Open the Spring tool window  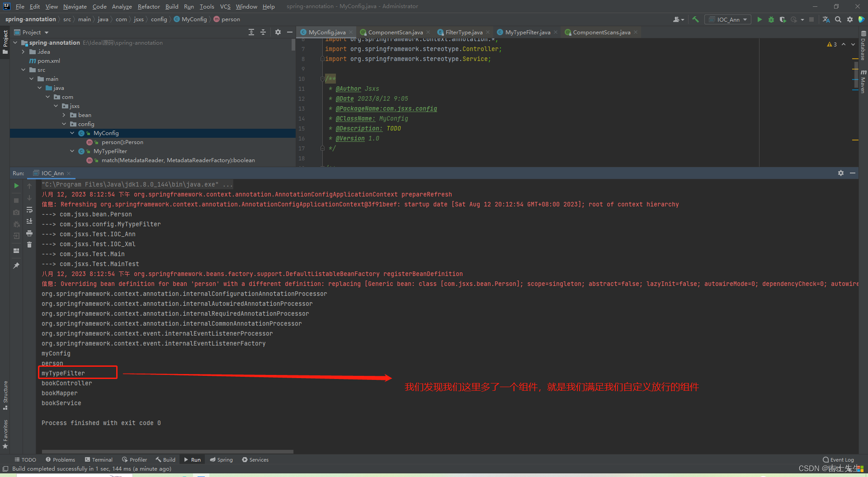click(222, 459)
